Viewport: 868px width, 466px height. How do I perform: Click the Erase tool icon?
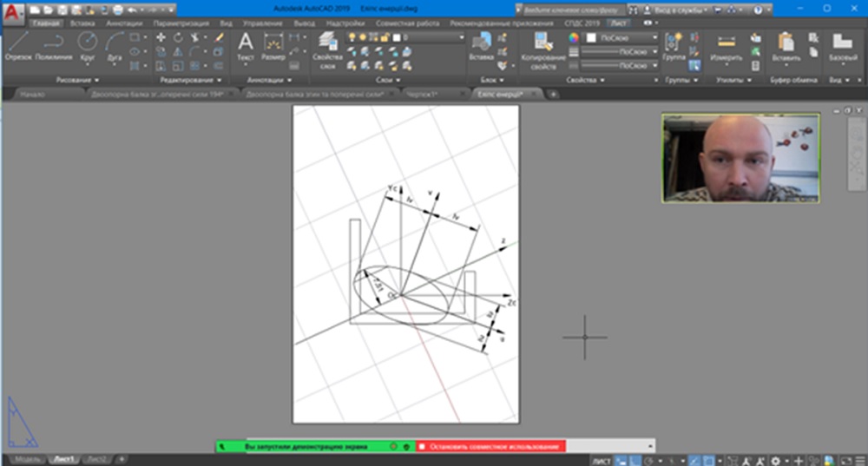[x=220, y=37]
